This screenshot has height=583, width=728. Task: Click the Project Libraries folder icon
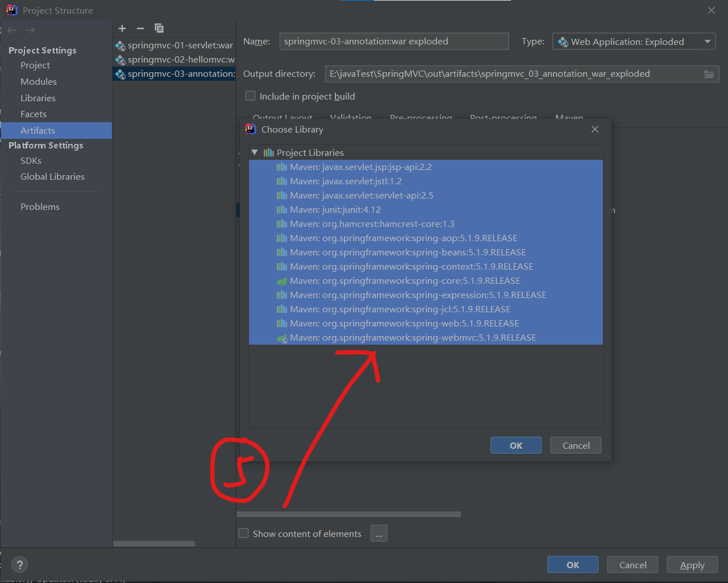[x=269, y=152]
